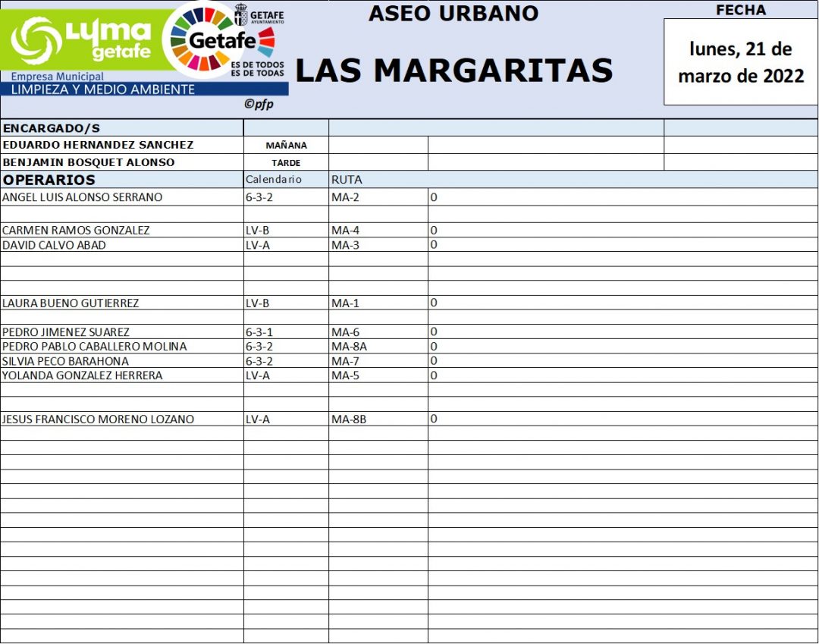
Task: Select the ASEO URBANO heading cell
Action: coord(453,13)
